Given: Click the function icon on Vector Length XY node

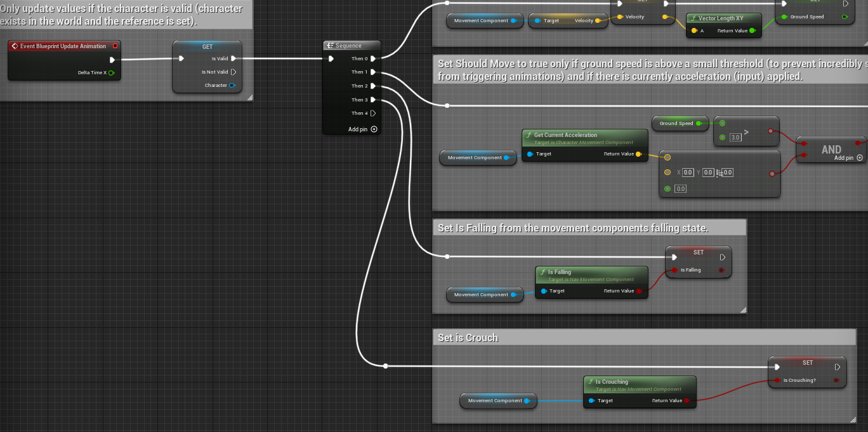Looking at the screenshot, I should point(695,18).
